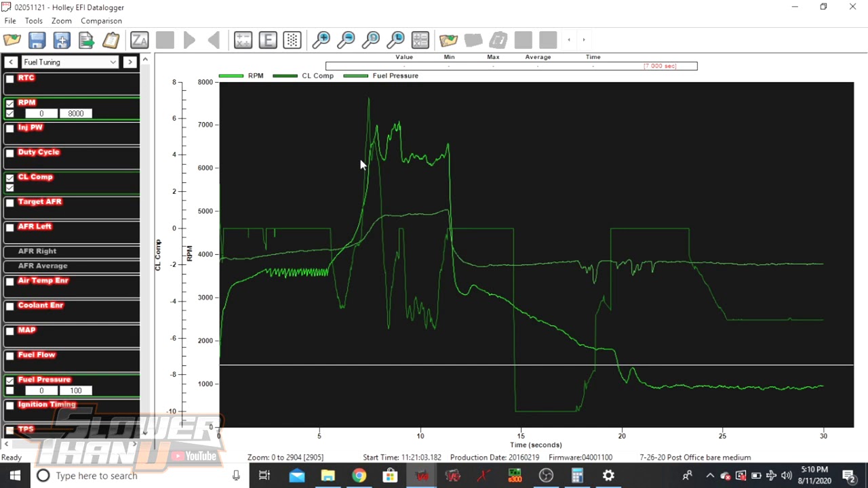Enable the RTC channel checkbox
This screenshot has height=488, width=868.
(x=9, y=79)
